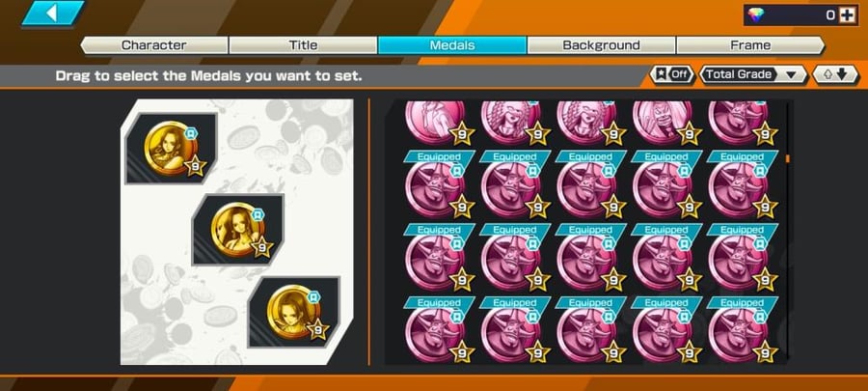
Task: Pick last equipped pink medal in bottom row
Action: [x=742, y=329]
